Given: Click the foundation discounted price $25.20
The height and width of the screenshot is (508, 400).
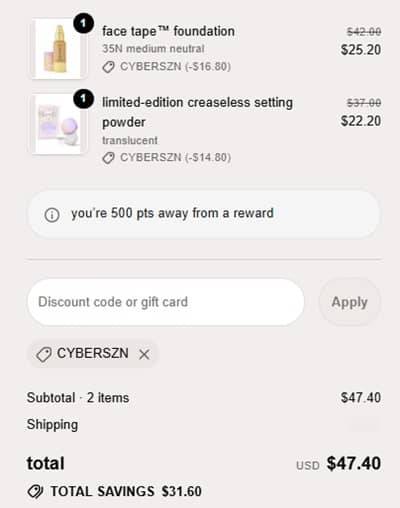Looking at the screenshot, I should [x=361, y=50].
